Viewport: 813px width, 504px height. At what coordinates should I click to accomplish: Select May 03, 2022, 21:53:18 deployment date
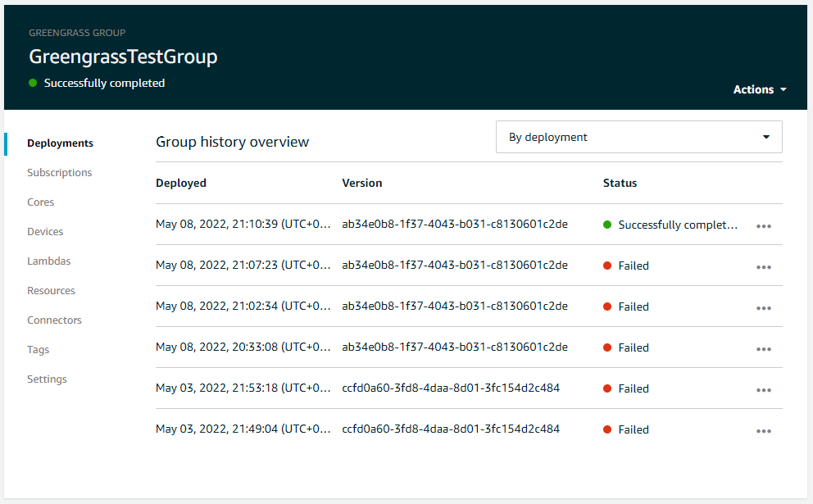pyautogui.click(x=243, y=388)
